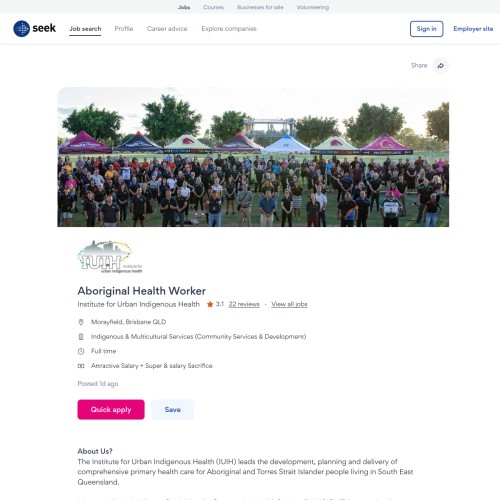Click the SEEK logo icon
The image size is (500, 500).
tap(22, 29)
